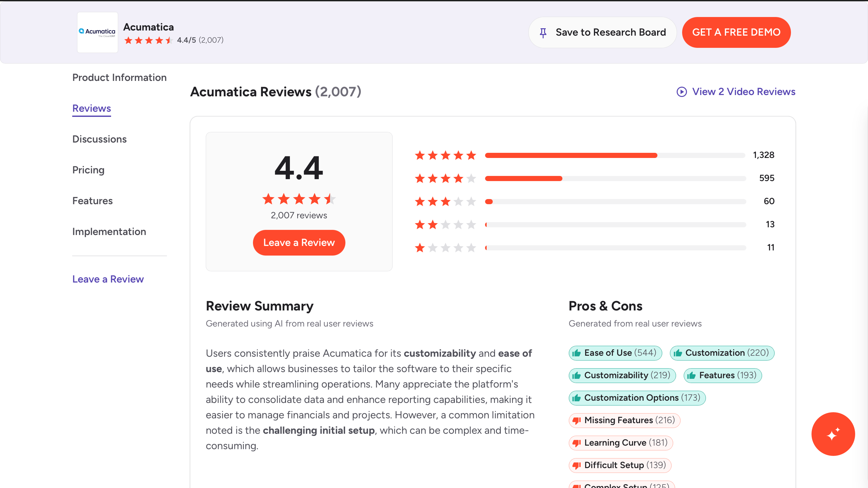Screen dimensions: 868x488
Task: Select Missing Features (216) con tag
Action: pos(624,420)
